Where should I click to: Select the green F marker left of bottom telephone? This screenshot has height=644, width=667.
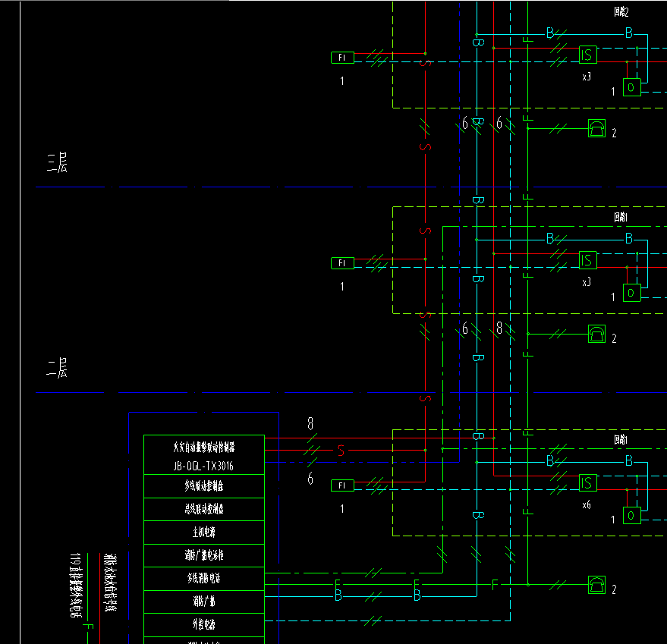(495, 584)
